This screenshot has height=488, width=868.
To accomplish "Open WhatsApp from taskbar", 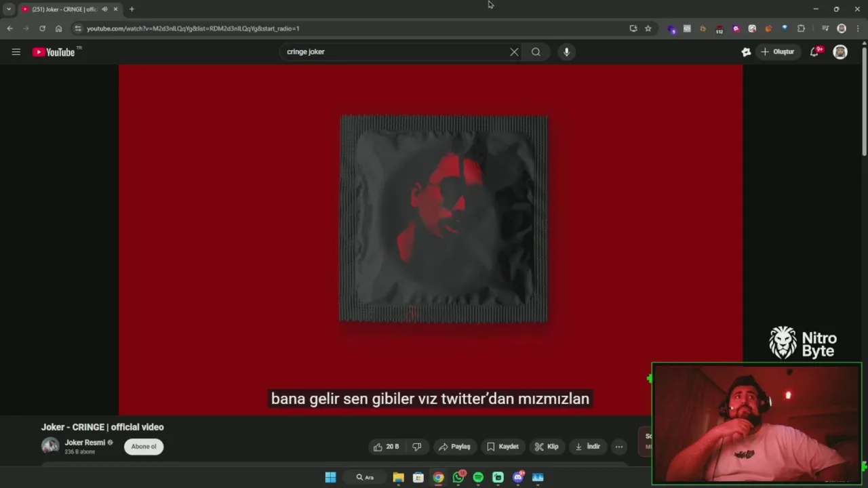I will (x=458, y=477).
